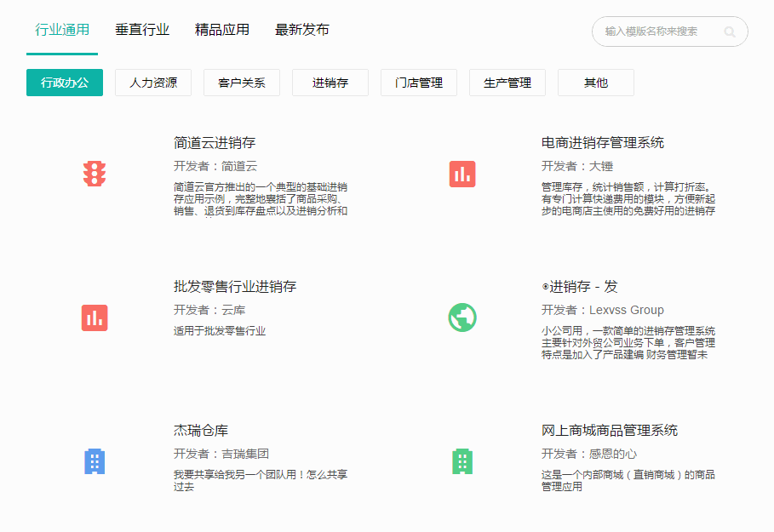Image resolution: width=774 pixels, height=532 pixels.
Task: Choose the 门店管理 category filter
Action: tap(419, 83)
